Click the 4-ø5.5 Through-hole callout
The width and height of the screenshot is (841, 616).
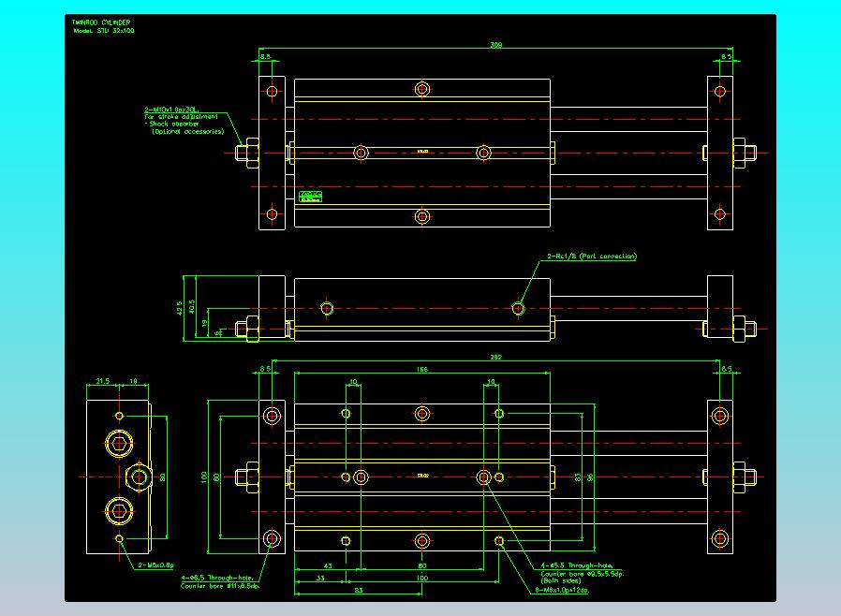click(x=577, y=565)
